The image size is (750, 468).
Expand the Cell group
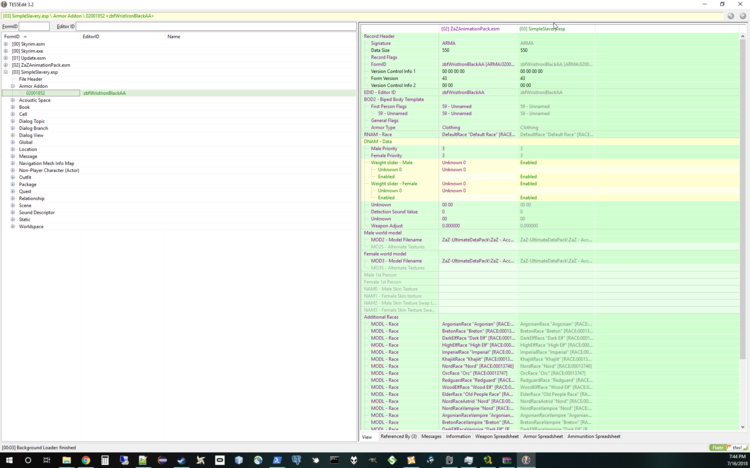click(x=13, y=114)
